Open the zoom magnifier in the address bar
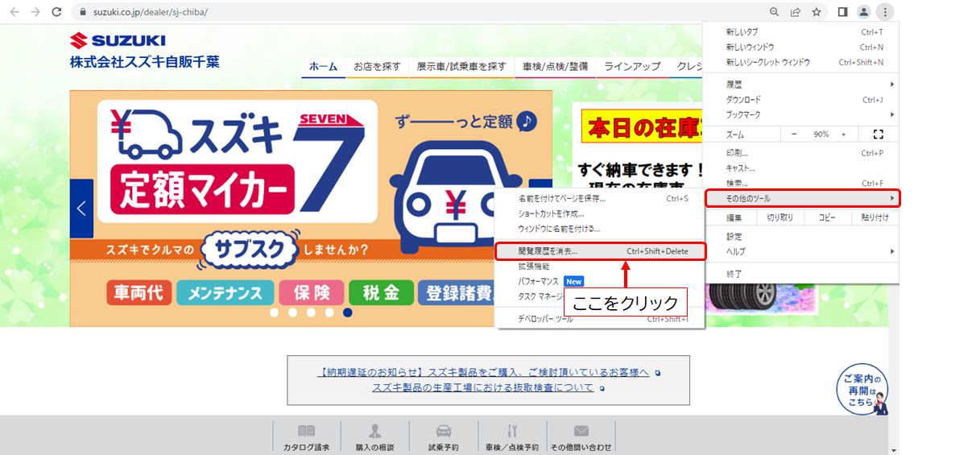Viewport: 980px width, 455px height. 774,12
